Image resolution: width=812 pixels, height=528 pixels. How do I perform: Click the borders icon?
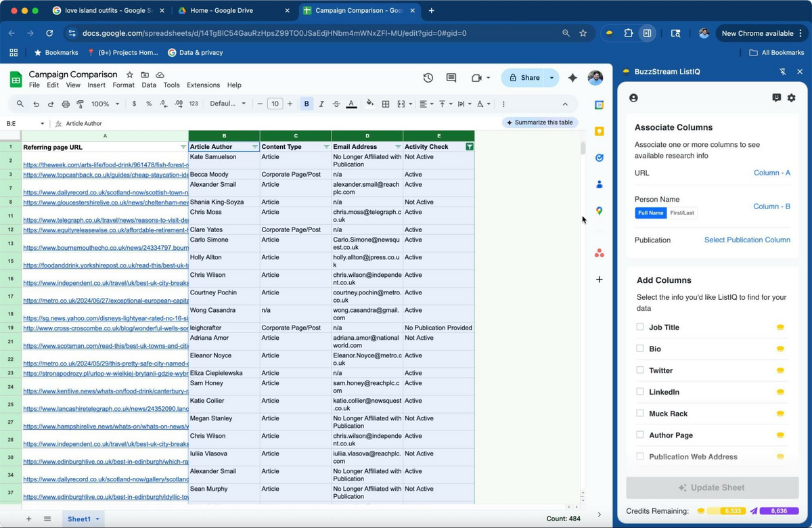(x=386, y=104)
